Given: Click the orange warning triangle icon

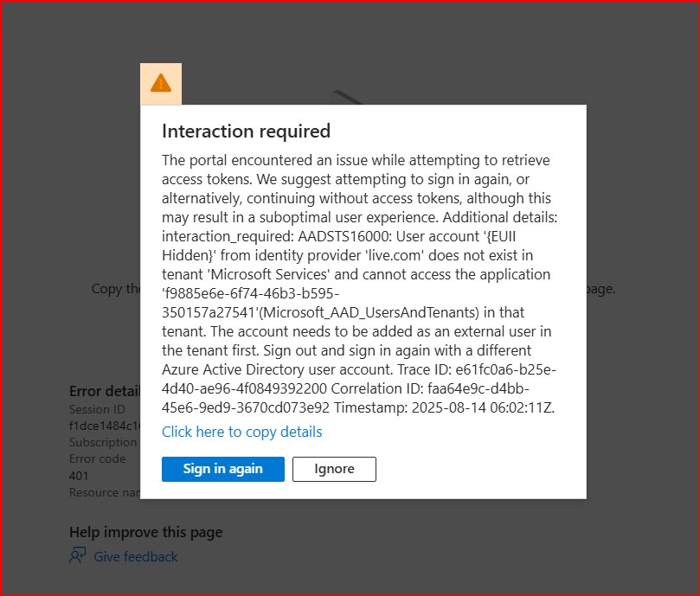Looking at the screenshot, I should coord(161,83).
